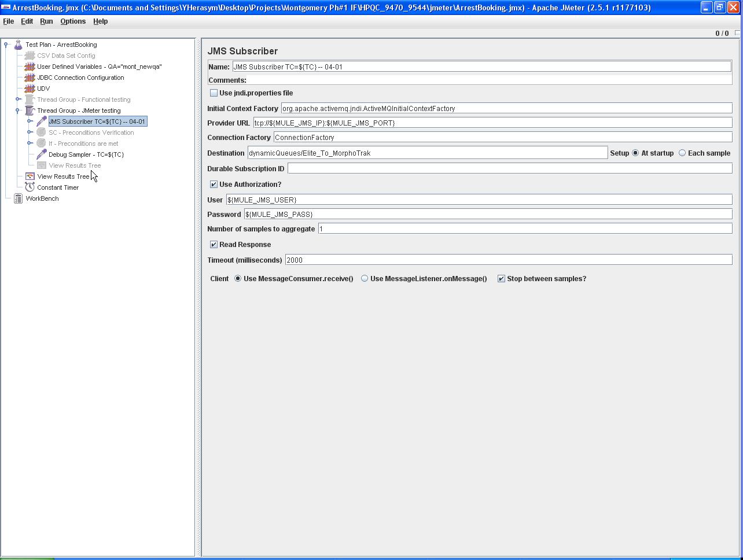Click the Test Plan - ArrestBooking beaker icon
This screenshot has height=560, width=743.
19,45
